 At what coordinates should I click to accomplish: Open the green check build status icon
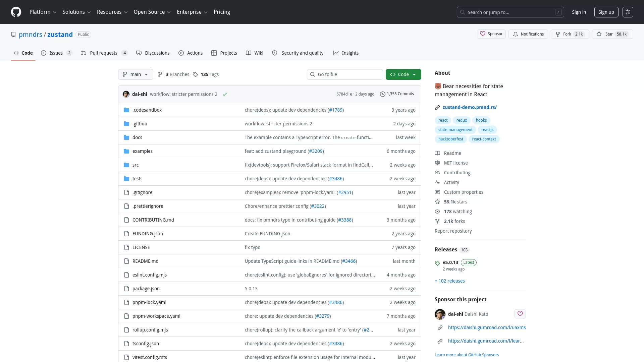pyautogui.click(x=225, y=94)
